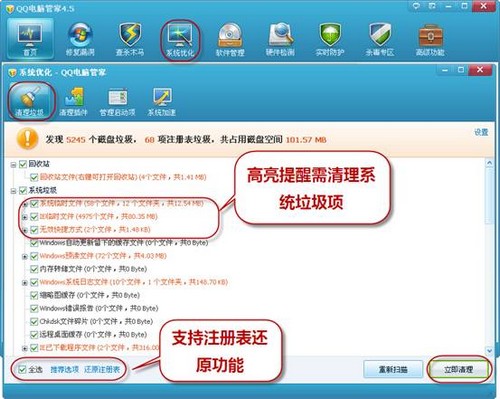Toggle the 回收站 category checkbox
This screenshot has height=399, width=500.
(23, 164)
